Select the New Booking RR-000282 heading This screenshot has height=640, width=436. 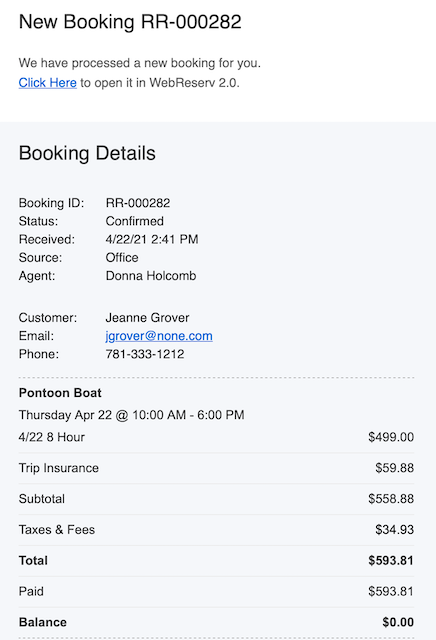pyautogui.click(x=130, y=22)
